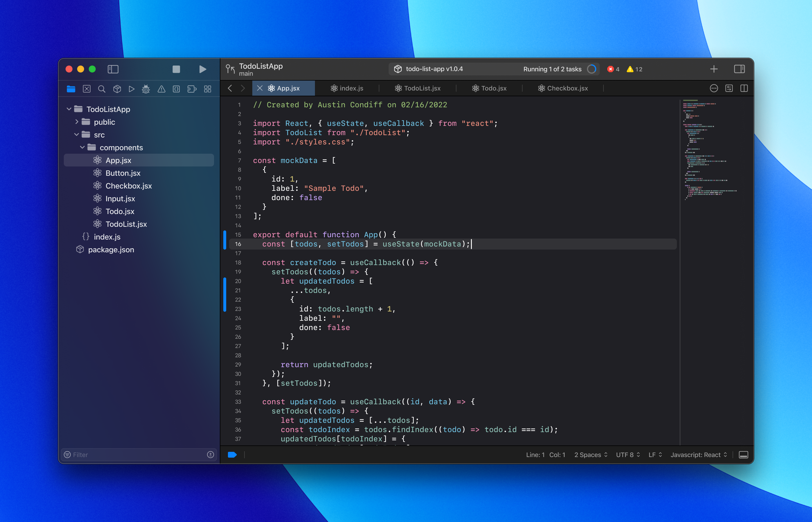Collapse the components folder

(82, 147)
